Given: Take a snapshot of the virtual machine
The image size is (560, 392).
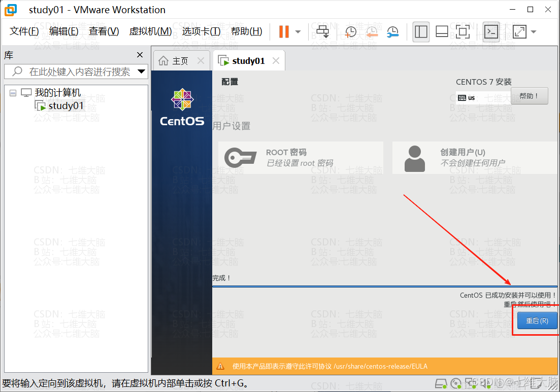Looking at the screenshot, I should [350, 32].
